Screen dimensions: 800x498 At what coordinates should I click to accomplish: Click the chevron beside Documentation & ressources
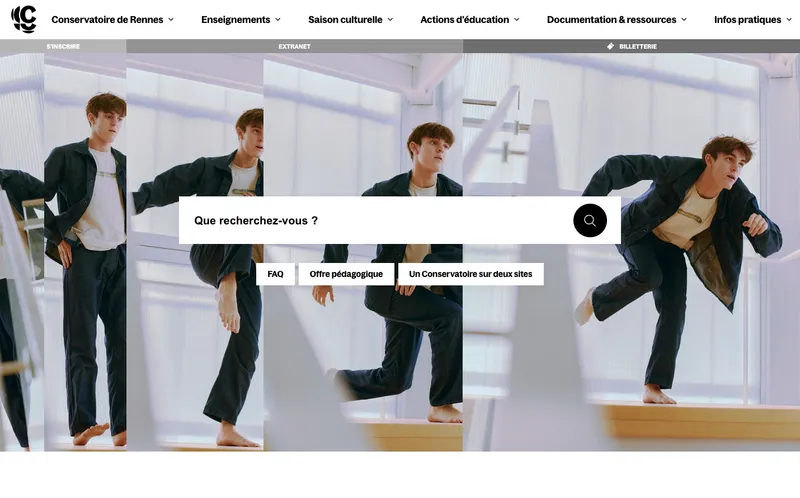point(684,19)
